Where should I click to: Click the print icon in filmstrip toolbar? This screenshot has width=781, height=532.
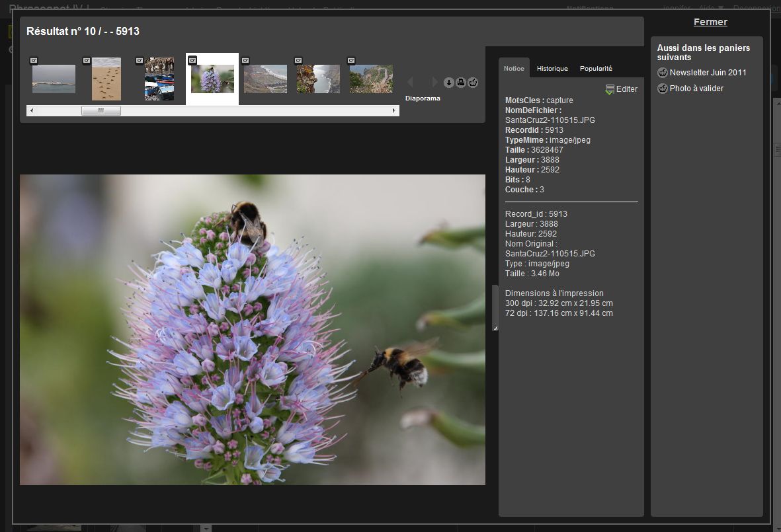461,83
